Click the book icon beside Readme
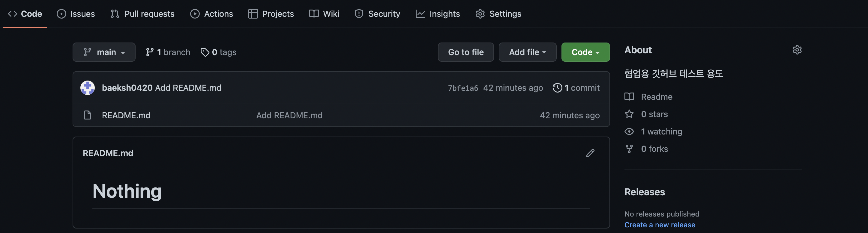This screenshot has width=868, height=233. click(629, 97)
